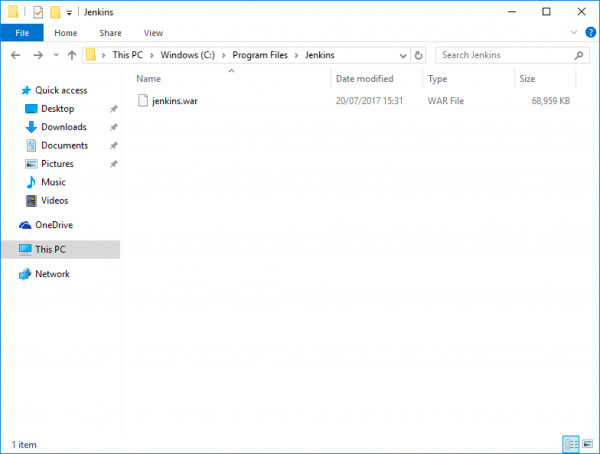Open Music in the navigation pane

point(53,182)
